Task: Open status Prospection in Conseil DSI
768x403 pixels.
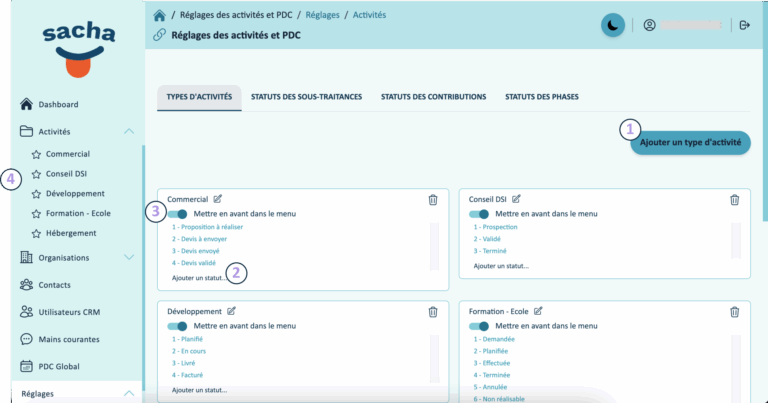Action: click(495, 227)
